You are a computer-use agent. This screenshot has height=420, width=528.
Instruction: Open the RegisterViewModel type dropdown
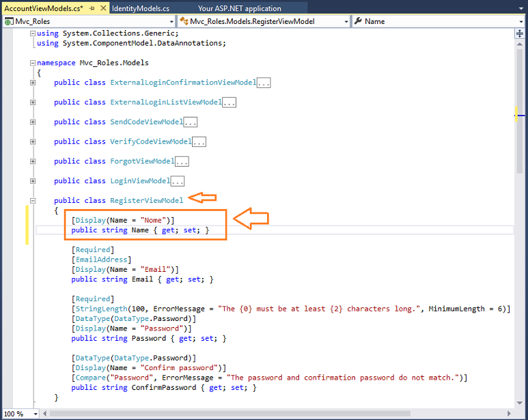(x=346, y=22)
